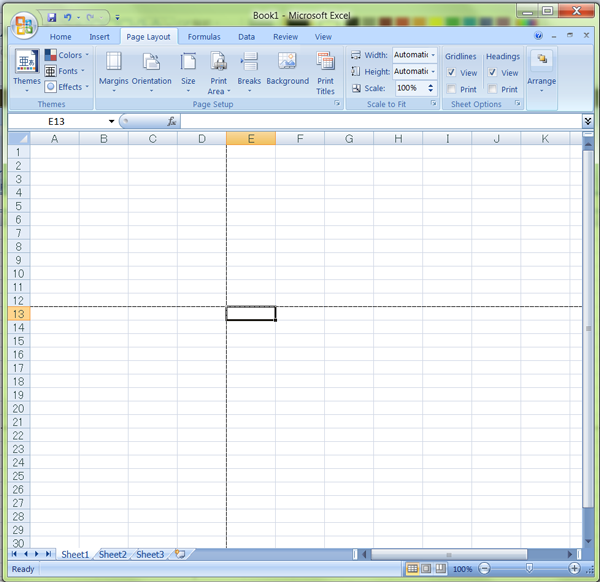
Task: Switch to the Formulas tab
Action: (x=204, y=37)
